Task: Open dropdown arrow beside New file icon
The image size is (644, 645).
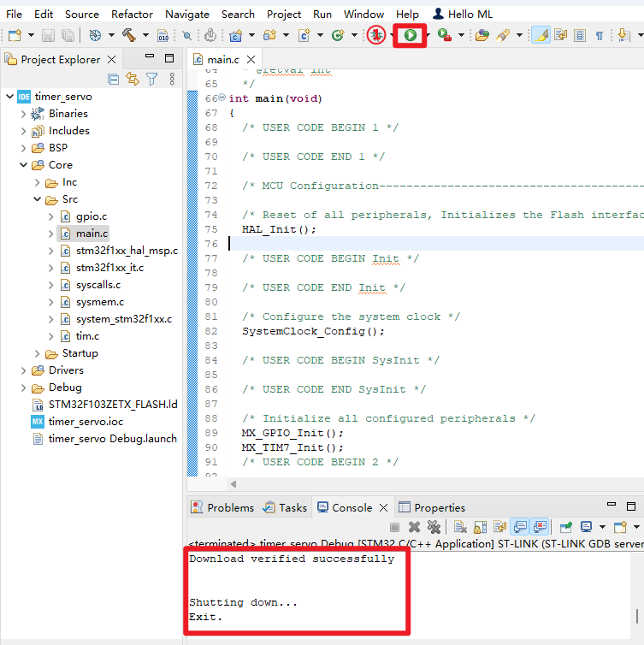Action: coord(31,35)
